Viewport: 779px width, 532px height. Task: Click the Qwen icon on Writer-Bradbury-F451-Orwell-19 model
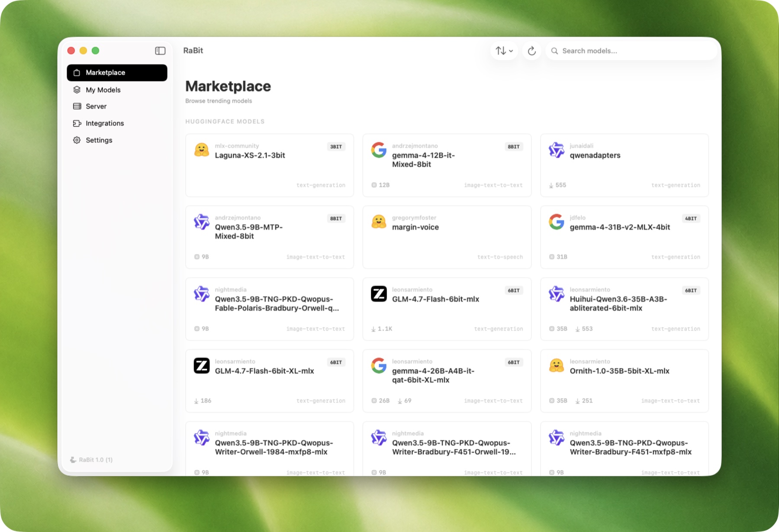pyautogui.click(x=379, y=437)
